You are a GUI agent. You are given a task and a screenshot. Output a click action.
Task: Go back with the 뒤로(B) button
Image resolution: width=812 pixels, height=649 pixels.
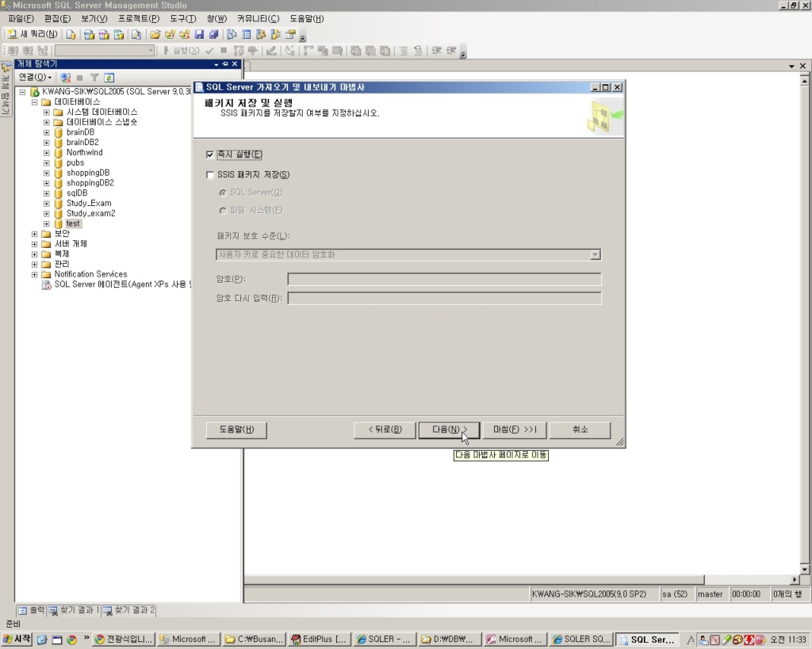pos(385,429)
